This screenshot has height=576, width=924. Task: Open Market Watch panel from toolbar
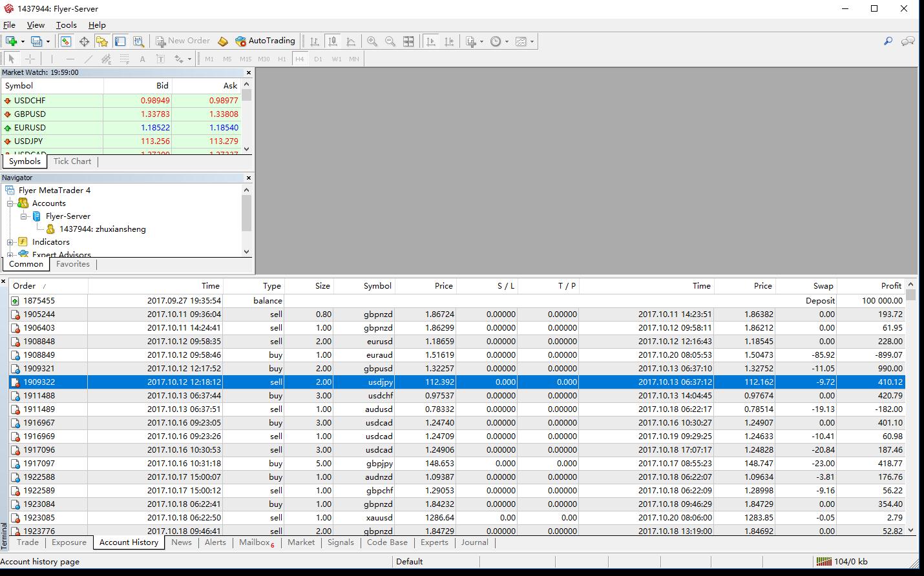(66, 41)
